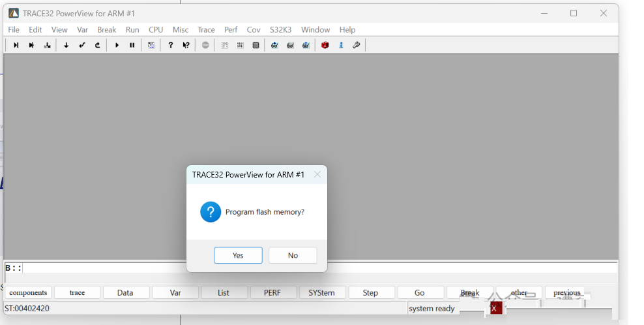644x325 pixels.
Task: Open the Cov menu
Action: [254, 29]
